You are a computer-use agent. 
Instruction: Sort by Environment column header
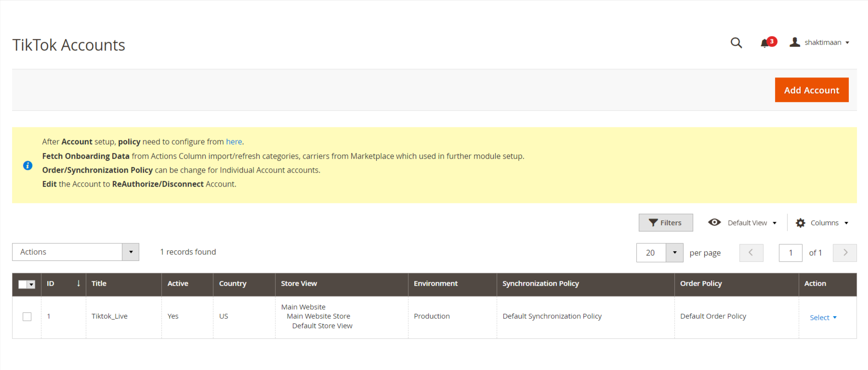(x=435, y=283)
